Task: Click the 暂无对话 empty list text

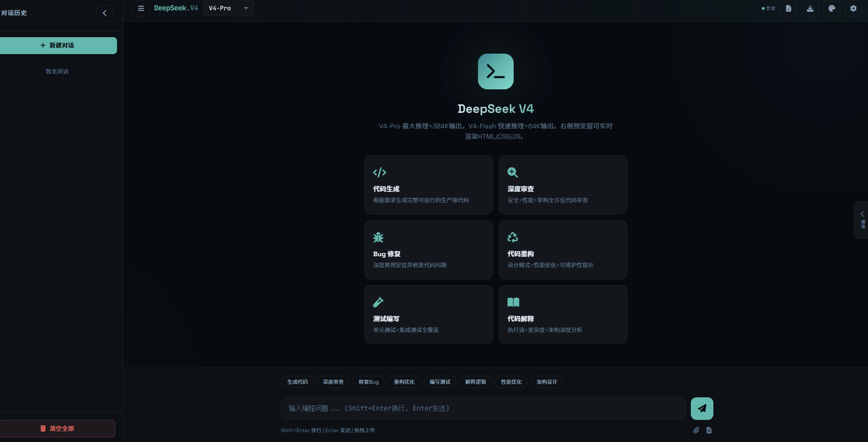Action: click(x=57, y=71)
